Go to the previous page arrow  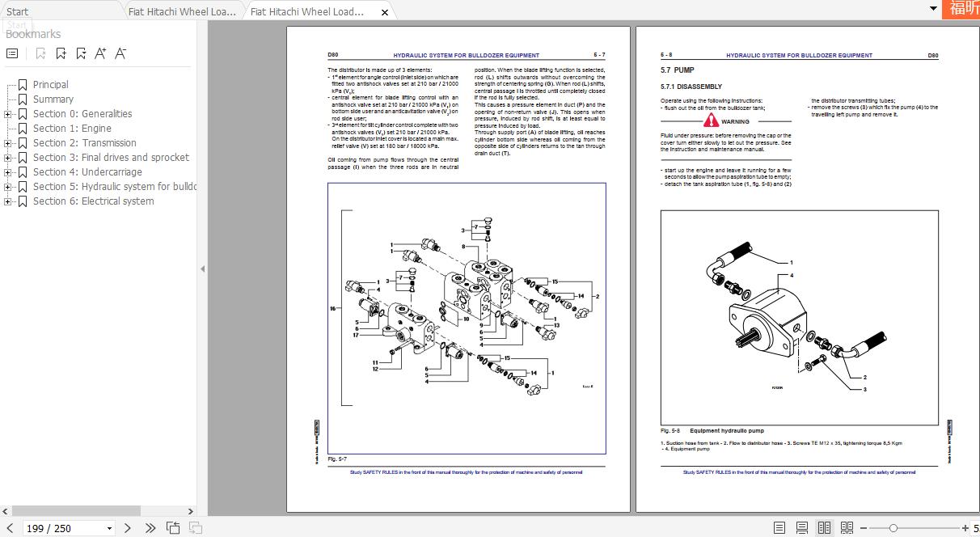(x=10, y=528)
